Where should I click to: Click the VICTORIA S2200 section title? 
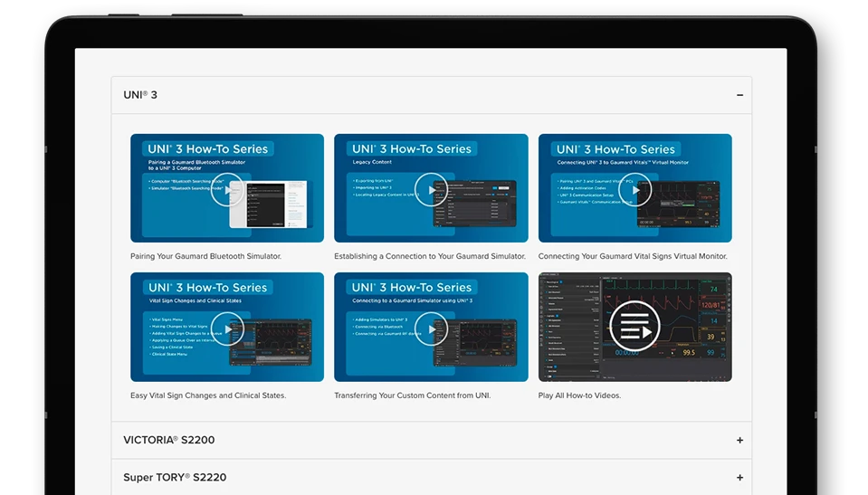[x=169, y=440]
